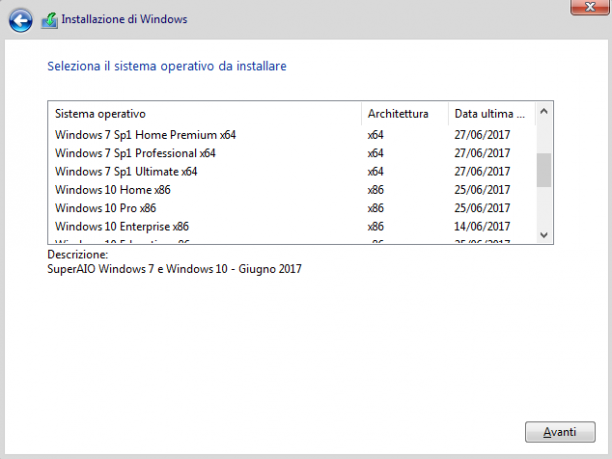Viewport: 612px width, 459px height.
Task: Sort by Sistema operativo column header
Action: pyautogui.click(x=205, y=114)
